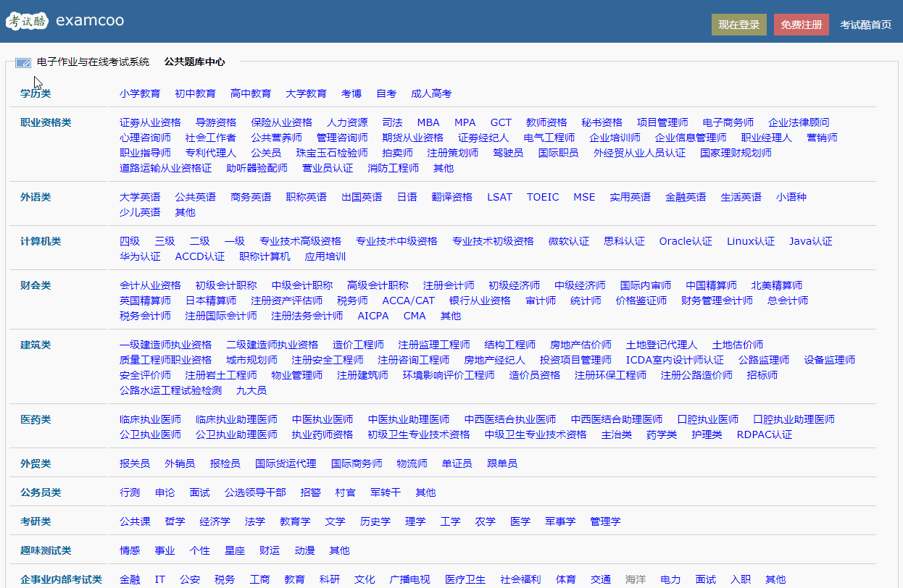
Task: Open the 小学教育 category
Action: [140, 93]
